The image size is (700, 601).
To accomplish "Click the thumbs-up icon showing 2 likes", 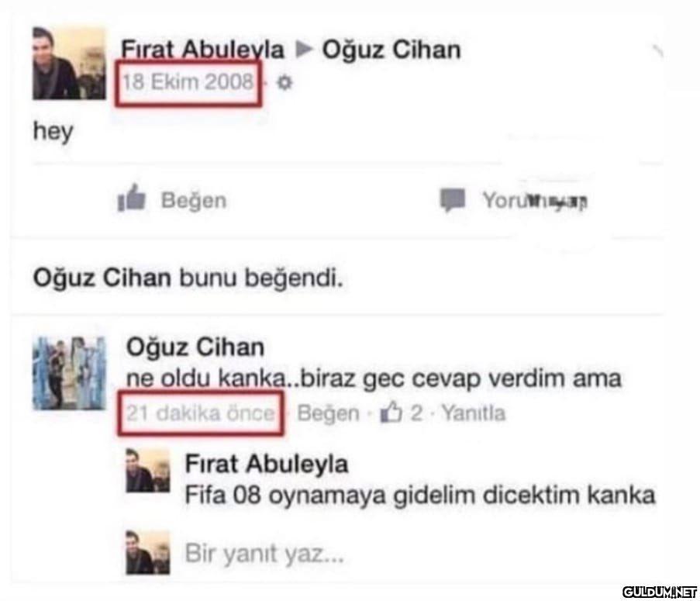I will pos(391,412).
